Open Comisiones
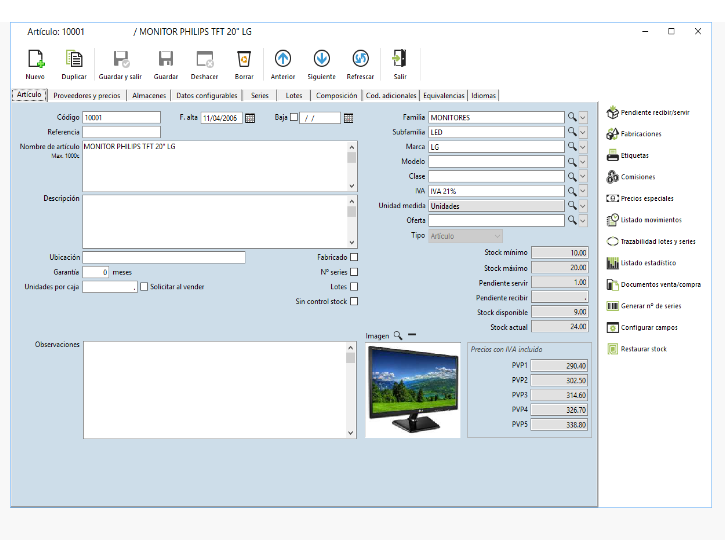Image resolution: width=725 pixels, height=540 pixels. pyautogui.click(x=631, y=177)
